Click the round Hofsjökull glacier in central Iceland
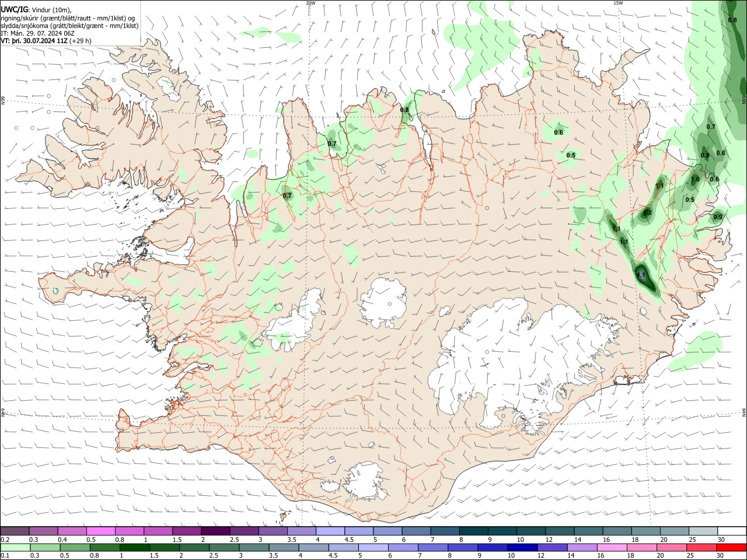The width and height of the screenshot is (747, 560). (x=383, y=302)
